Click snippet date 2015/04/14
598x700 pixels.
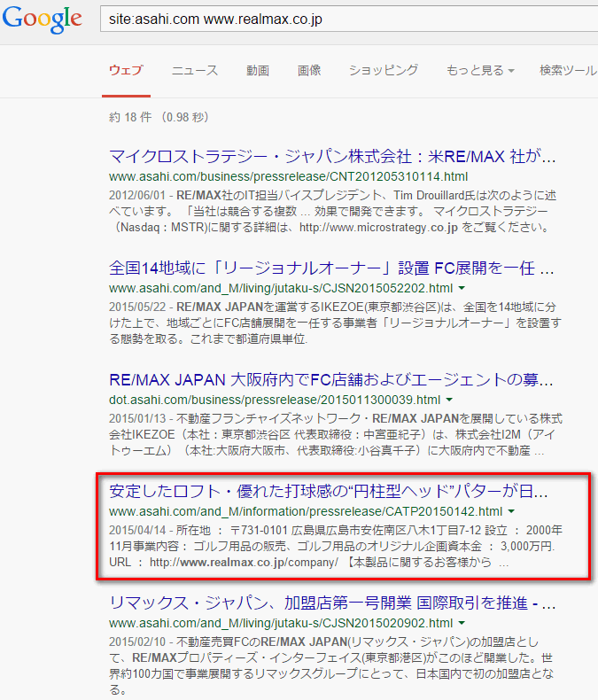tap(137, 531)
